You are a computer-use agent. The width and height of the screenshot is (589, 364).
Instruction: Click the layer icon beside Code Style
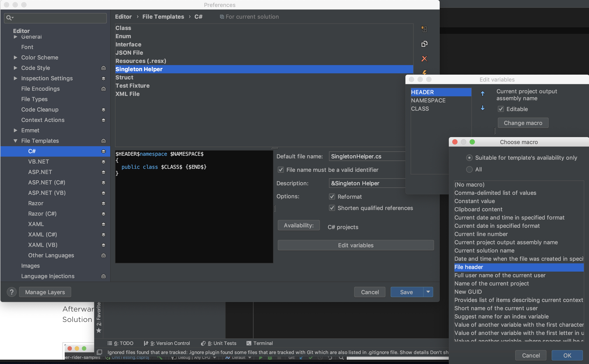(x=104, y=68)
